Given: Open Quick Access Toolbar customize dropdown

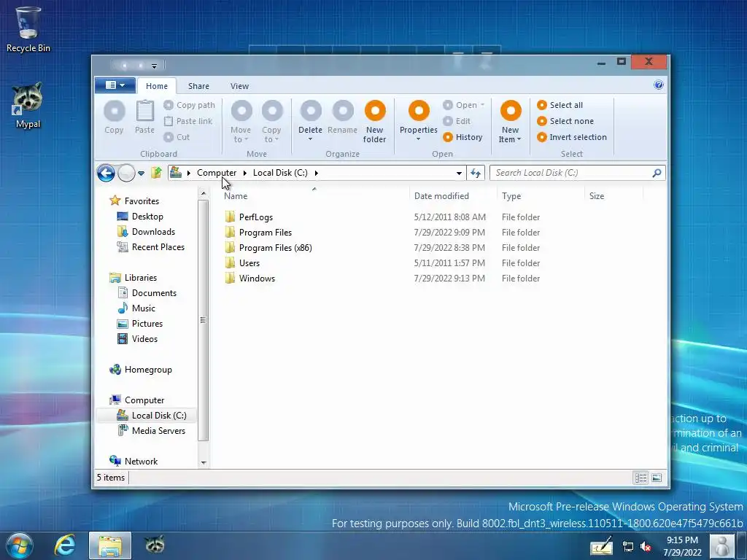Looking at the screenshot, I should (x=154, y=66).
